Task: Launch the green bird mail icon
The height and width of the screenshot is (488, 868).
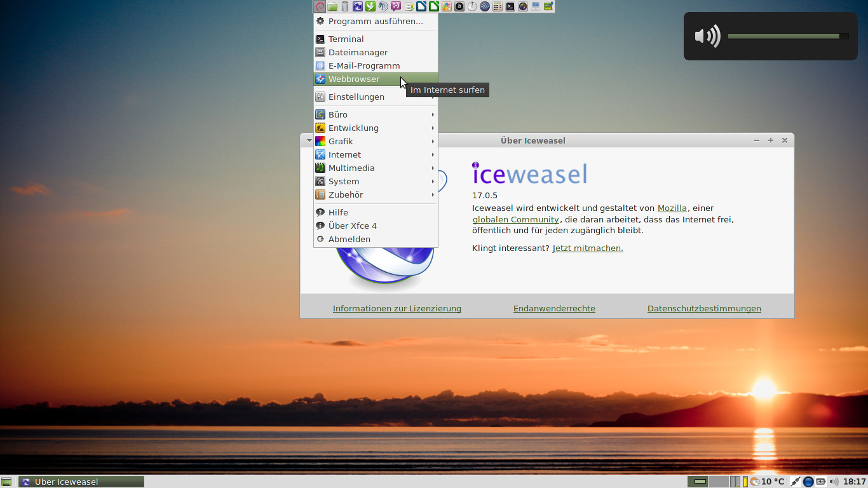Action: (370, 6)
